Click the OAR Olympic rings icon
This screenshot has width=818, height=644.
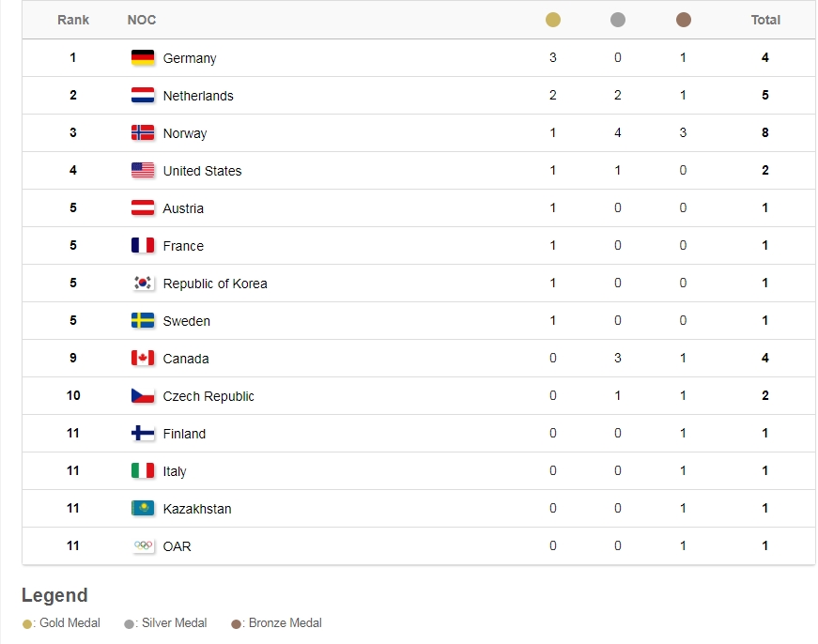click(x=143, y=545)
